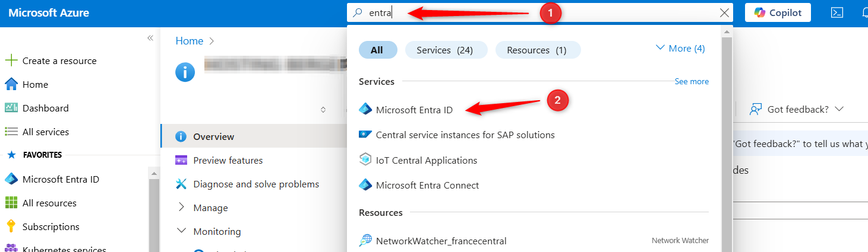Click the Copilot button
Screen dimensions: 868x252
pos(778,12)
